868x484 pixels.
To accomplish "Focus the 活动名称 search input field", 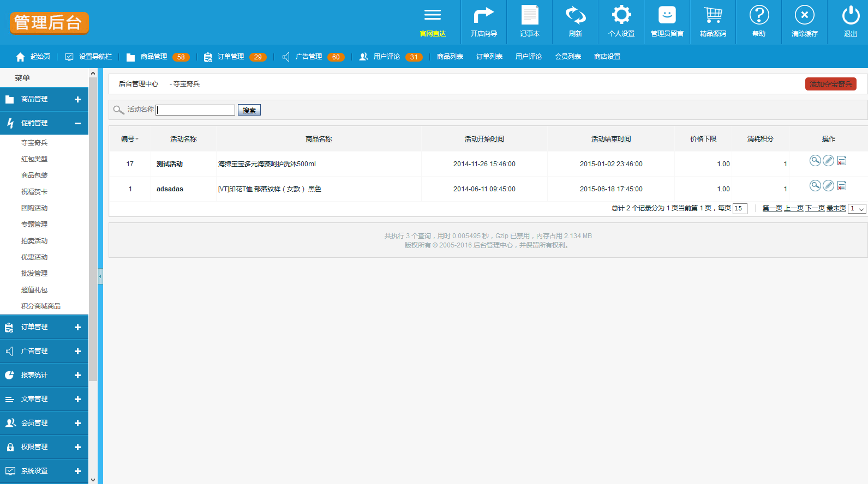I will (x=196, y=110).
